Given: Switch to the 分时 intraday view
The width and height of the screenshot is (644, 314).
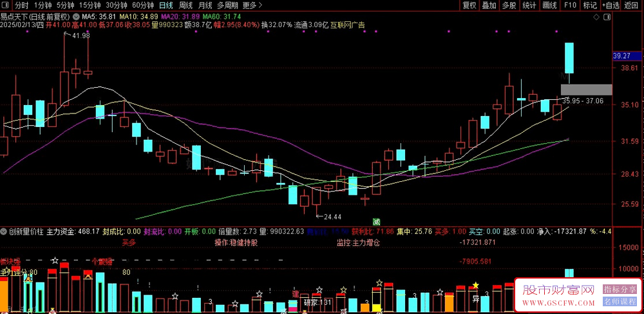Looking at the screenshot, I should coord(22,5).
